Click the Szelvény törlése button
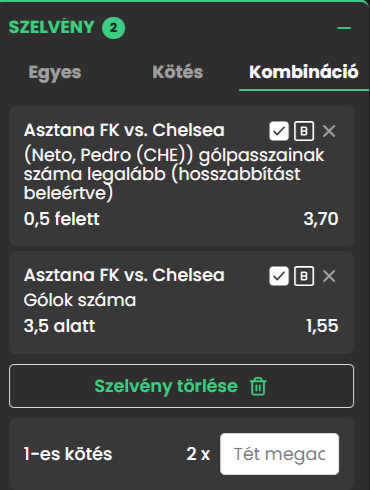 [181, 386]
